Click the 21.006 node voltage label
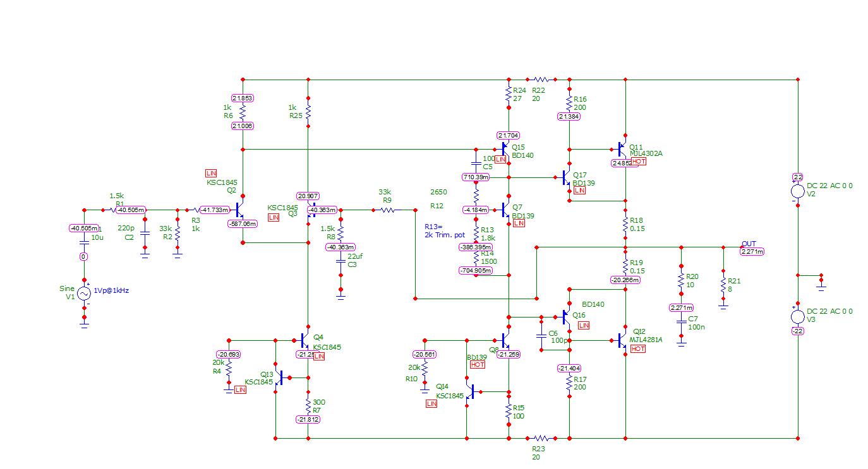The height and width of the screenshot is (469, 868). click(x=243, y=126)
